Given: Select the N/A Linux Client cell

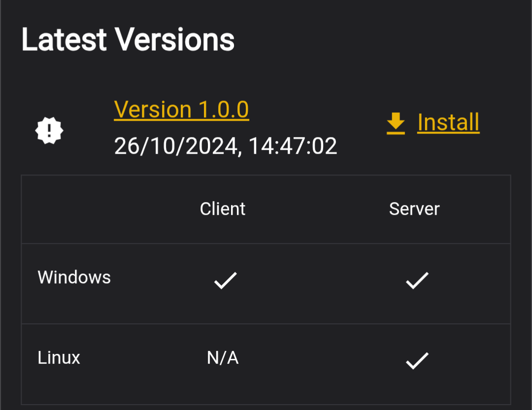Looking at the screenshot, I should (223, 358).
